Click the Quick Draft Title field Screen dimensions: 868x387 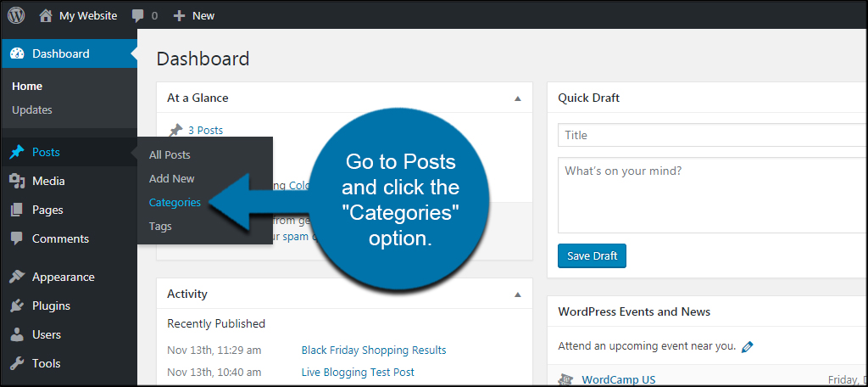712,135
